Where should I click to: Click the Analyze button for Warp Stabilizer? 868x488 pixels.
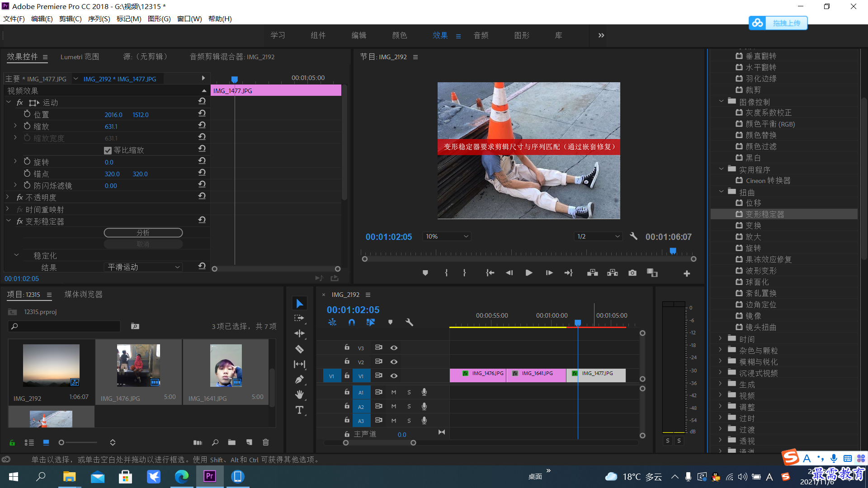pyautogui.click(x=143, y=233)
